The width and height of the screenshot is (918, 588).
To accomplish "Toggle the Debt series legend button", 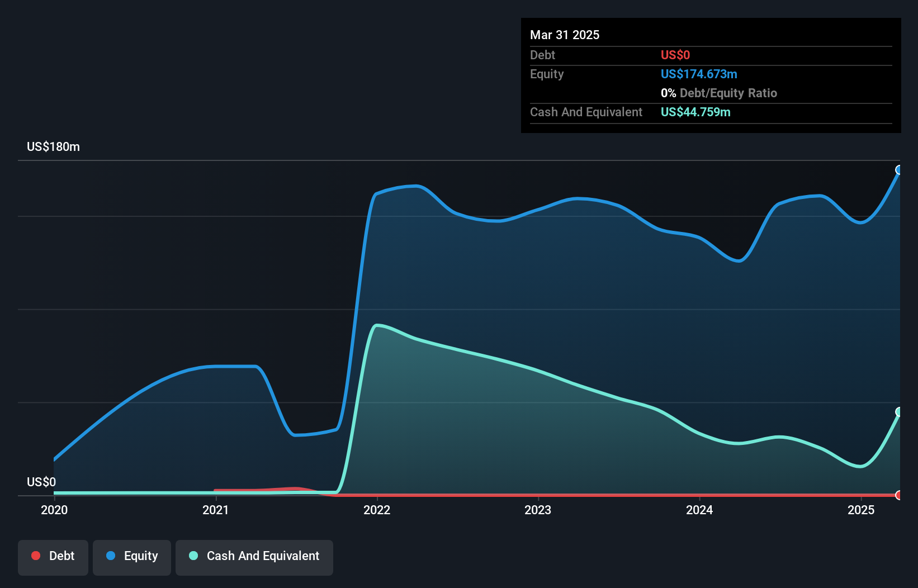I will click(53, 557).
